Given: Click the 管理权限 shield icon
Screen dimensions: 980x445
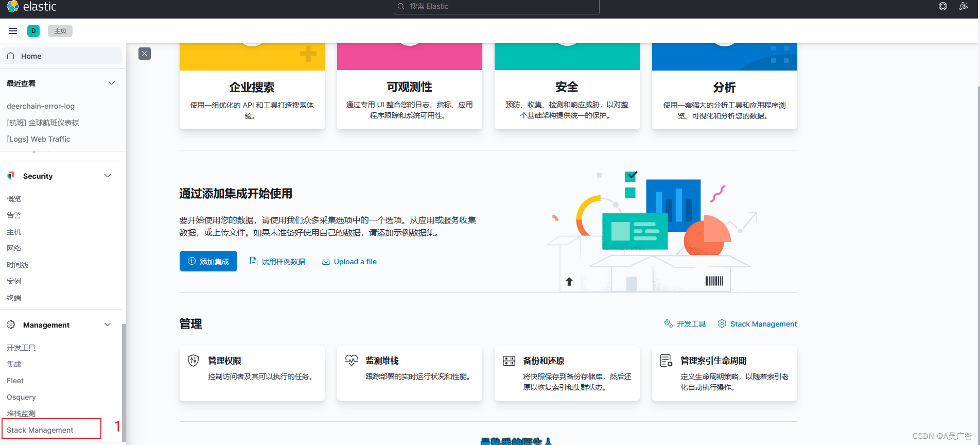Looking at the screenshot, I should point(194,361).
